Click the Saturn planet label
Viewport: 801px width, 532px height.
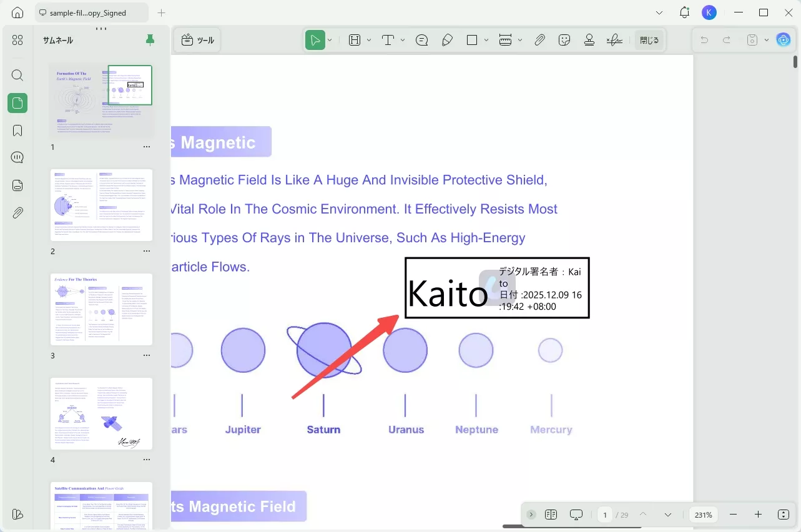323,430
